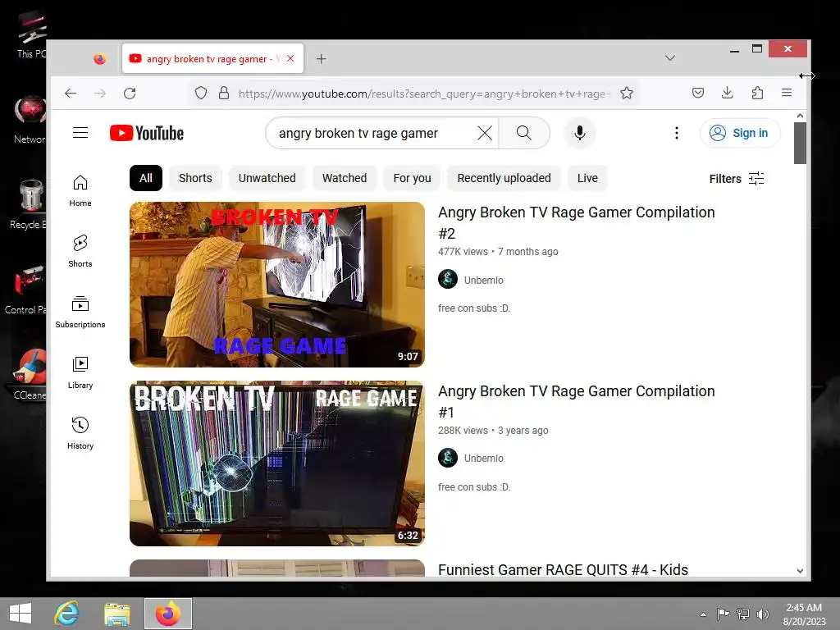Open History in YouTube sidebar
Image resolution: width=840 pixels, height=630 pixels.
(80, 433)
